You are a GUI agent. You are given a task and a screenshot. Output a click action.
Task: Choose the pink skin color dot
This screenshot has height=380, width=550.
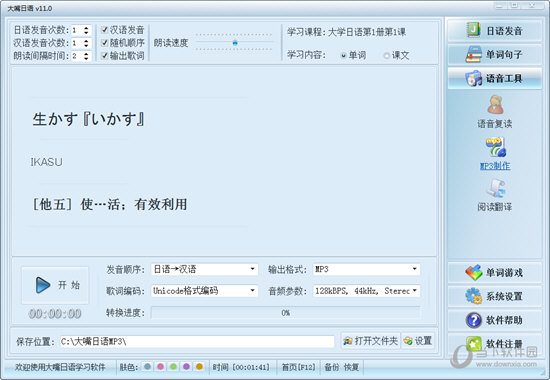160,367
